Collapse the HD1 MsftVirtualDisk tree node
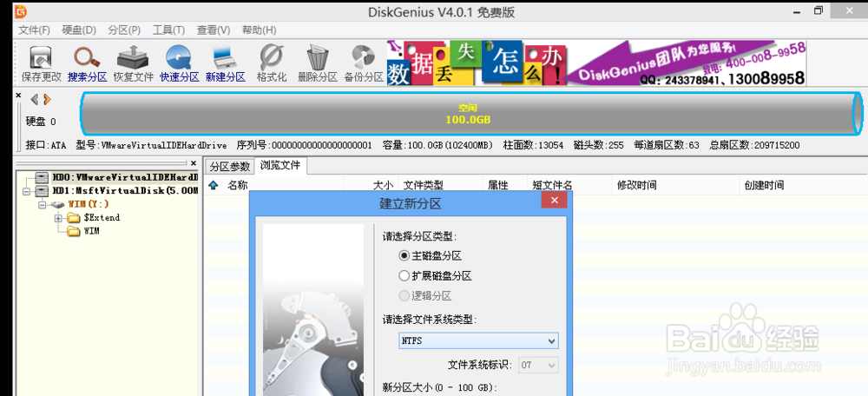Image resolution: width=868 pixels, height=396 pixels. click(x=26, y=191)
